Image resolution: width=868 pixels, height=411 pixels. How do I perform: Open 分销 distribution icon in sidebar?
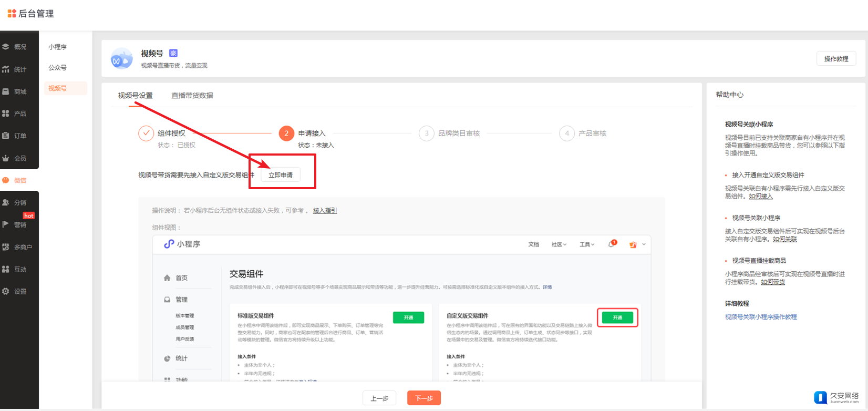pos(6,202)
